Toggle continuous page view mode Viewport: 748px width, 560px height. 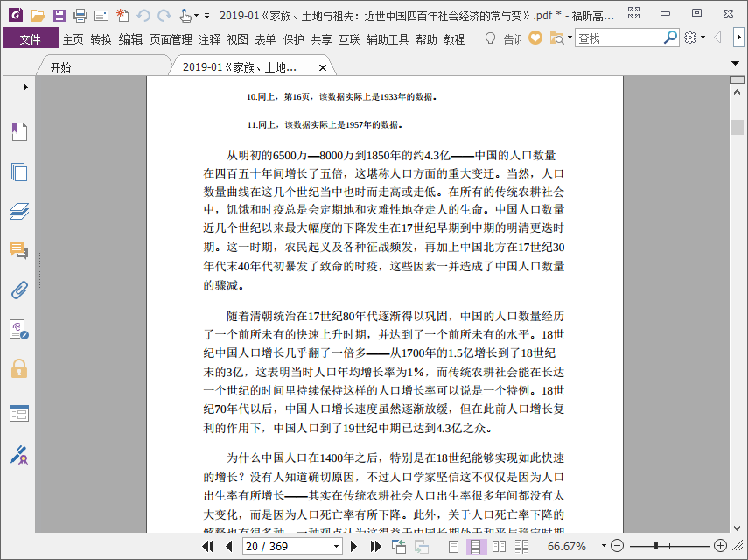point(476,547)
